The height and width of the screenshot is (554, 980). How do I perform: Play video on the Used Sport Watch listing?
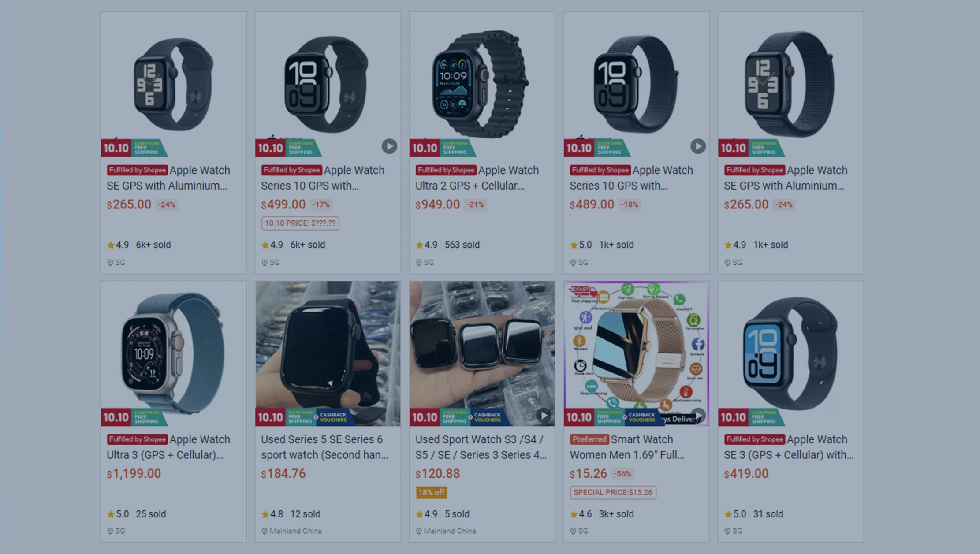pos(544,415)
